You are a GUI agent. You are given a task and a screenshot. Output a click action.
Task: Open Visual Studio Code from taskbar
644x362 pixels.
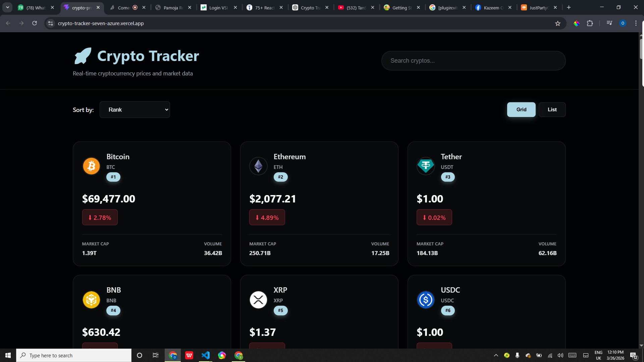205,355
